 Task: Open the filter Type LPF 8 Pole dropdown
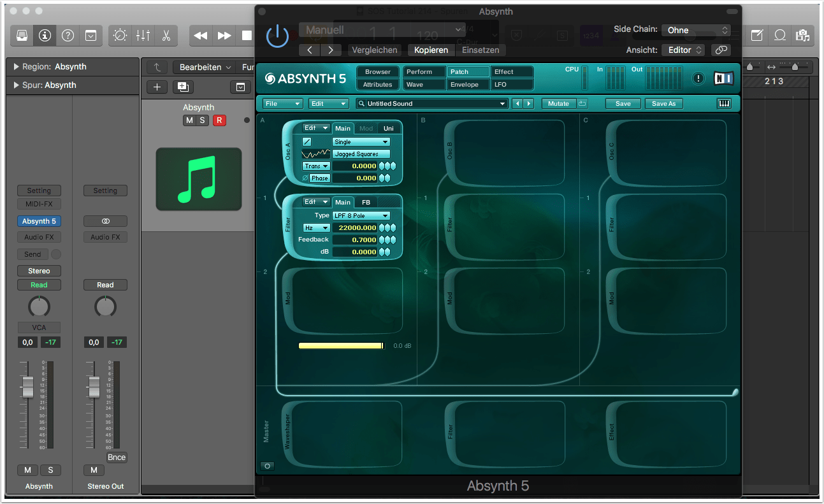[361, 216]
